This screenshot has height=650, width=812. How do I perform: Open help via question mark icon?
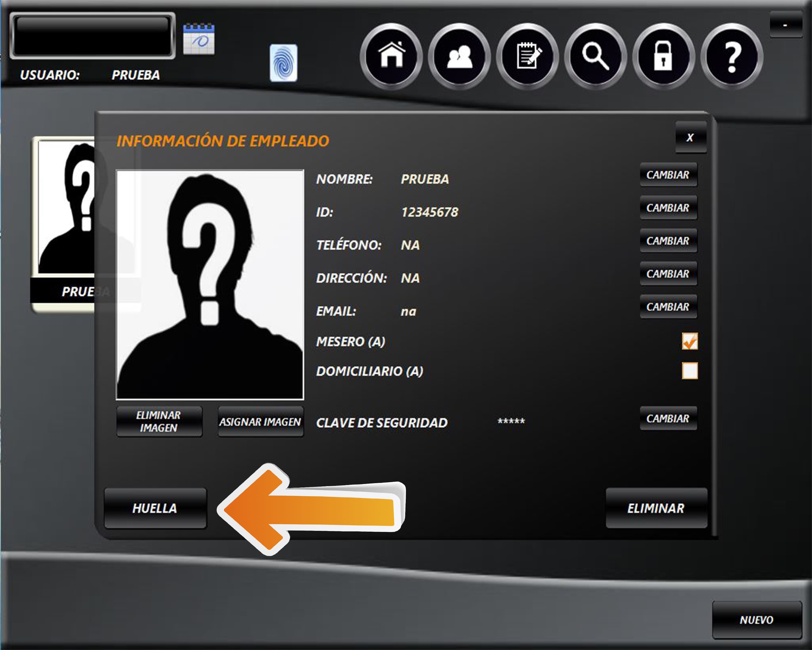pyautogui.click(x=732, y=56)
